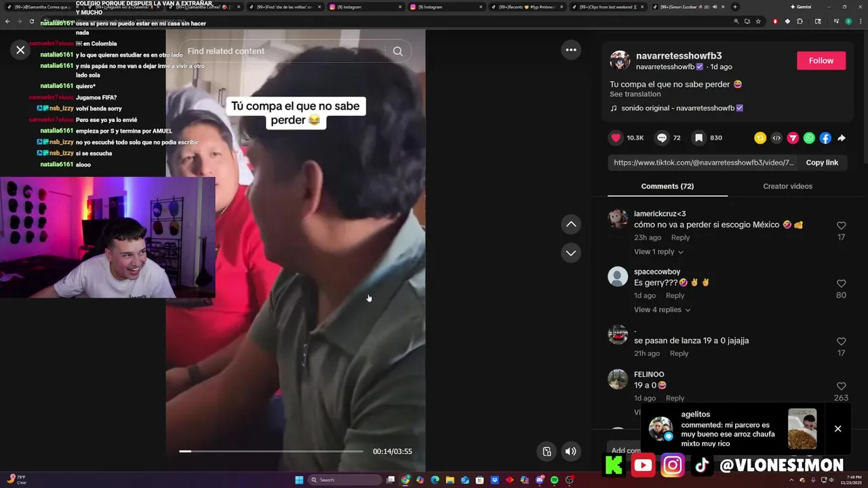This screenshot has width=868, height=488.
Task: Click the red send-to-friends icon
Action: click(x=793, y=138)
